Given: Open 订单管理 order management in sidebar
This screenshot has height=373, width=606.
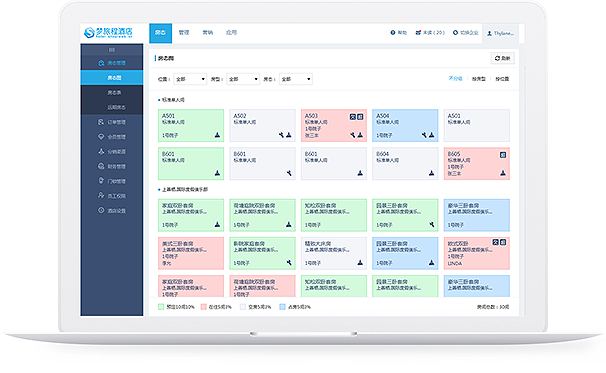Looking at the screenshot, I should point(112,122).
